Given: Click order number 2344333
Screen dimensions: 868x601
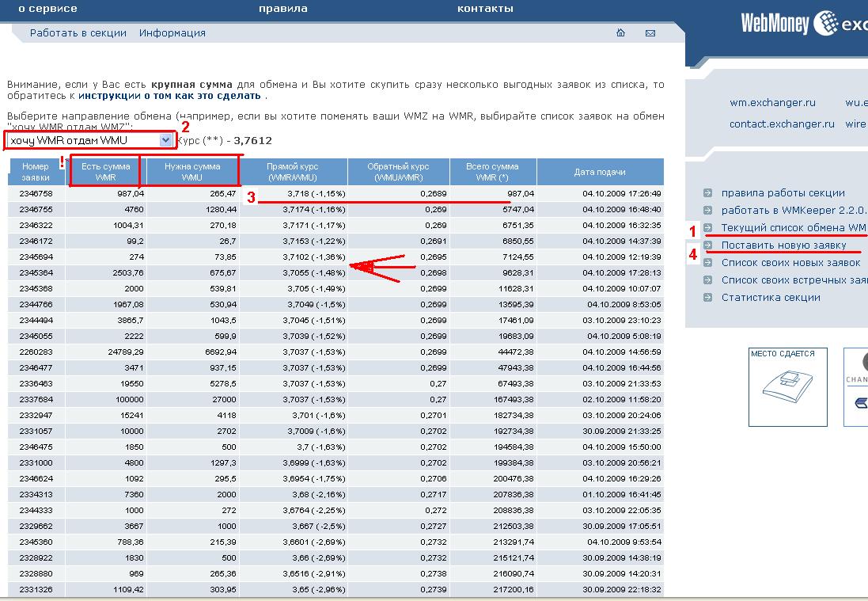Looking at the screenshot, I should pyautogui.click(x=36, y=510).
